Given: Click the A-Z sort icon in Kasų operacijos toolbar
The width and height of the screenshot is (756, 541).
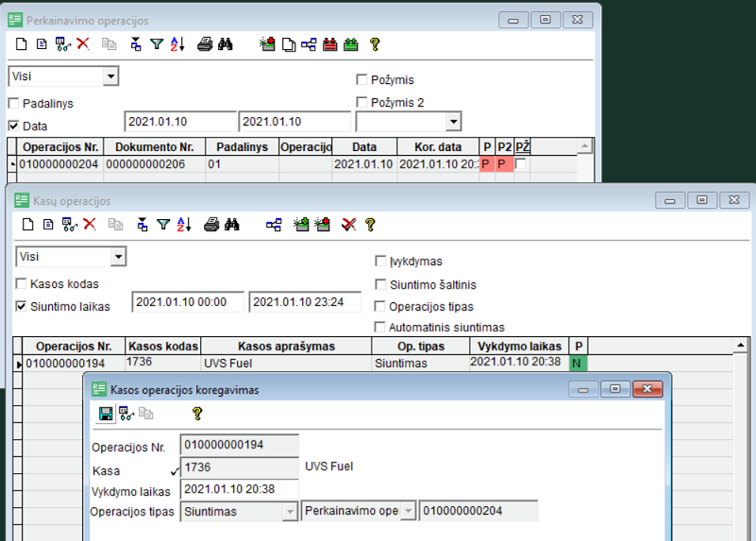Looking at the screenshot, I should point(184,225).
